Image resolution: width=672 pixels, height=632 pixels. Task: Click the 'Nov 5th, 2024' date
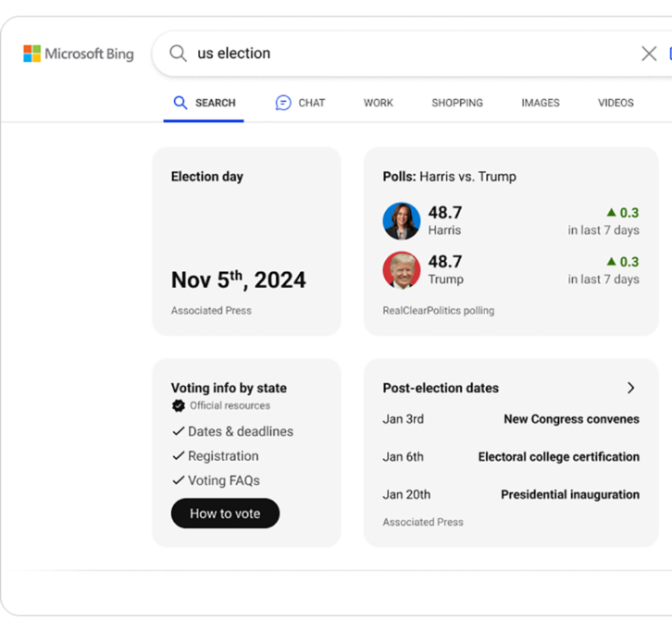238,279
